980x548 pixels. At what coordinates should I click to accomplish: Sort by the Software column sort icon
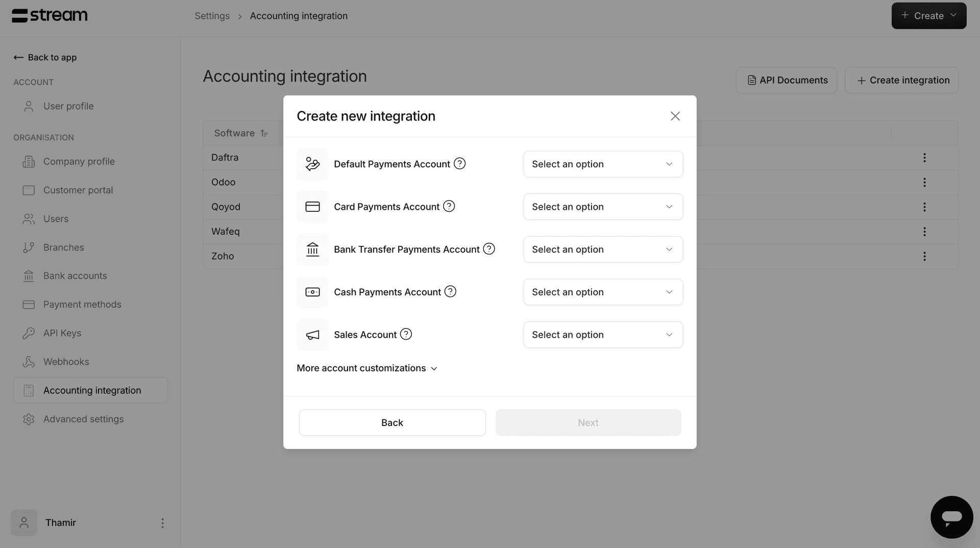264,133
